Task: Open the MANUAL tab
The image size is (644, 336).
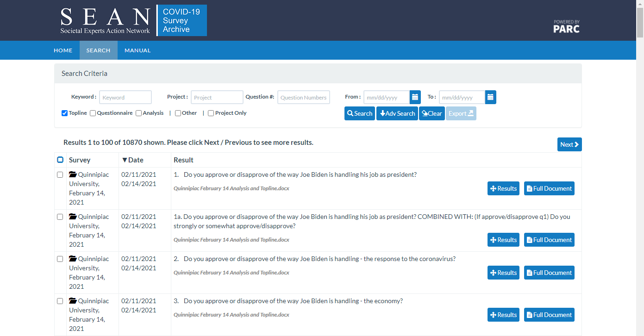Action: point(138,50)
